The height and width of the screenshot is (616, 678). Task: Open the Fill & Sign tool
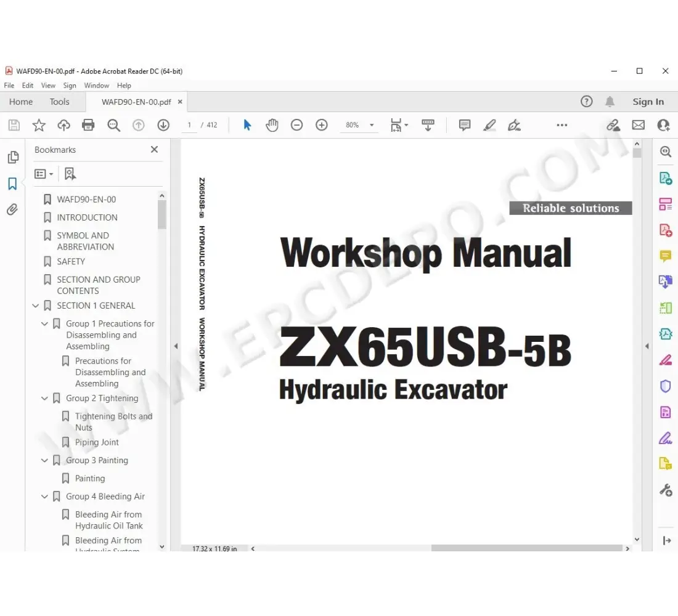pos(666,438)
